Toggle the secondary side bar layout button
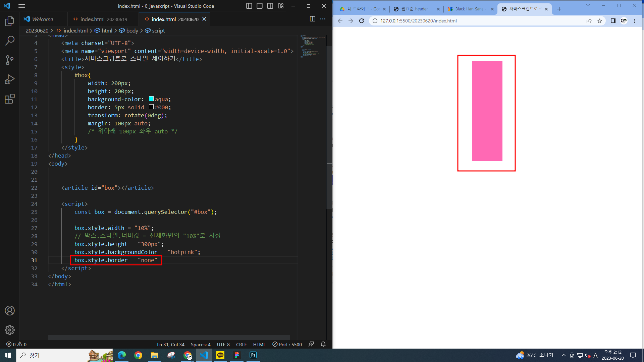Image resolution: width=644 pixels, height=362 pixels. [x=270, y=6]
